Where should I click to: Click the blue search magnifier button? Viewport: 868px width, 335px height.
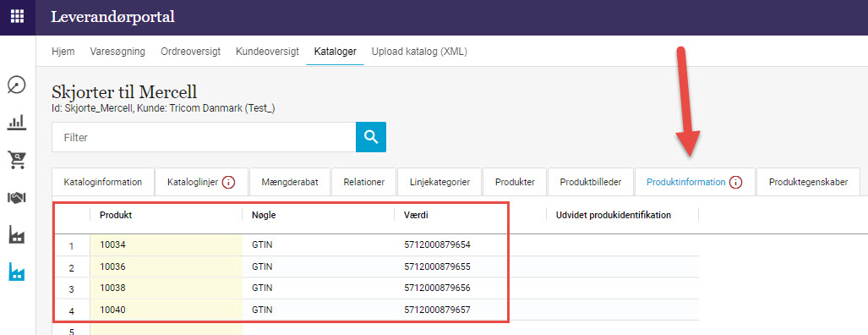(371, 137)
